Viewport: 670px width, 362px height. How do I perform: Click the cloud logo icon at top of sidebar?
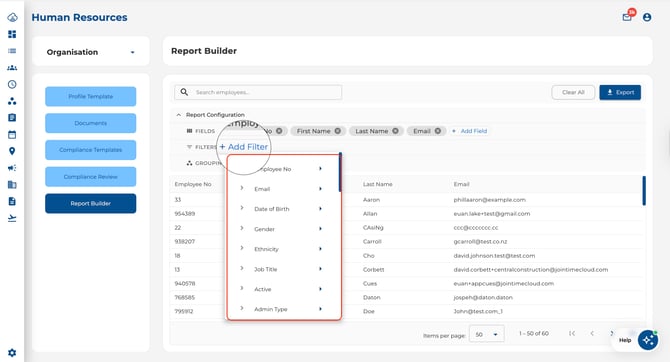(12, 17)
